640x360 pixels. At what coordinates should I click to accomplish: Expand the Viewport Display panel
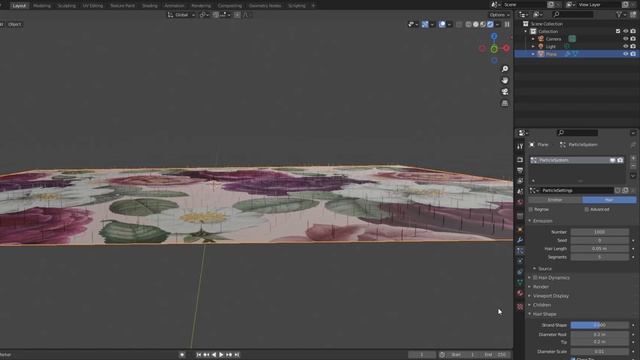click(x=530, y=296)
